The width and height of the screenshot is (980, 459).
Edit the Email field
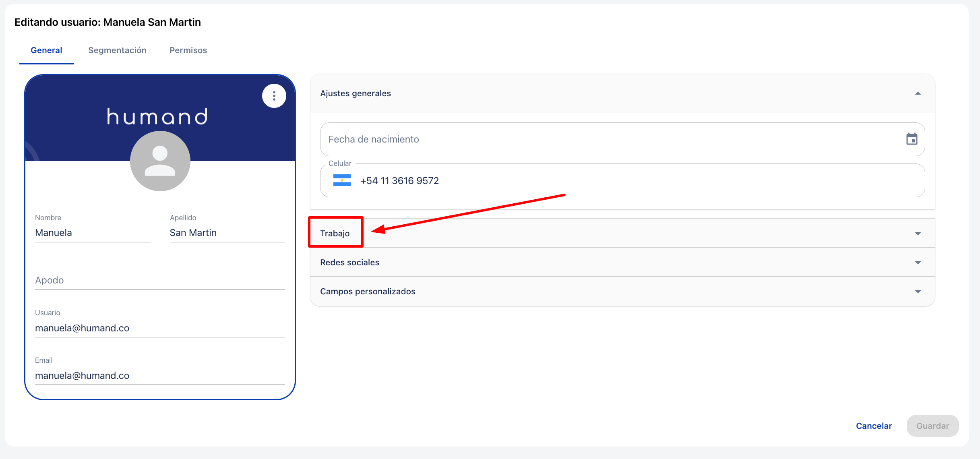tap(160, 376)
